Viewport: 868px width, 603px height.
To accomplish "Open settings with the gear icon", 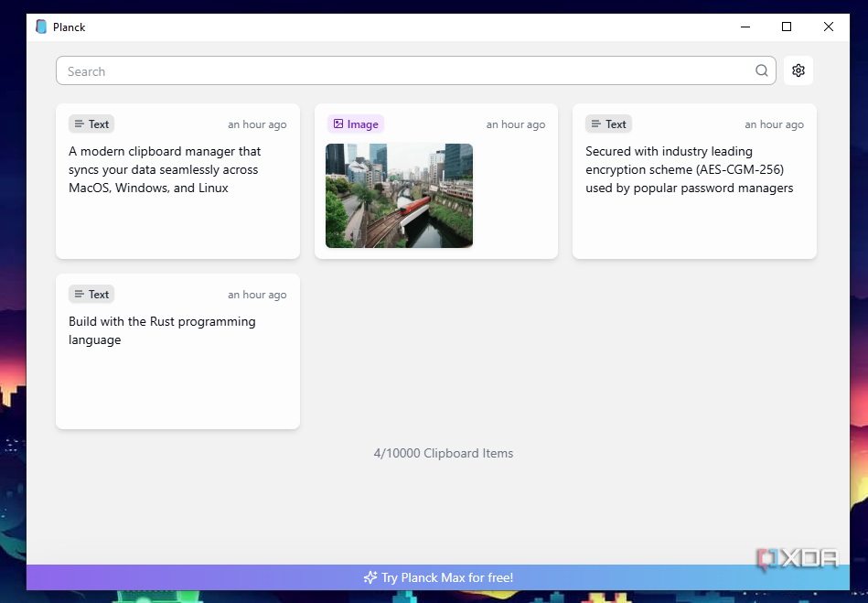I will pyautogui.click(x=798, y=70).
